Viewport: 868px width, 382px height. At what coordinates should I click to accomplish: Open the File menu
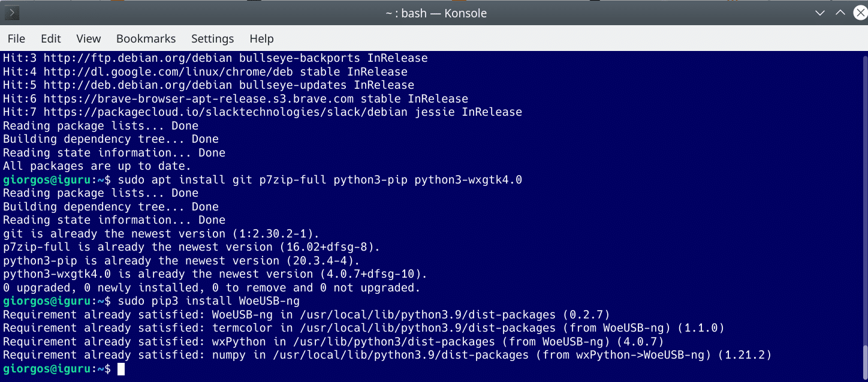point(16,38)
